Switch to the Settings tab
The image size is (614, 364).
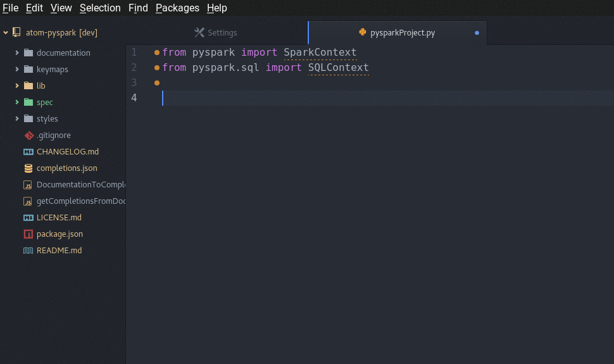coord(216,33)
